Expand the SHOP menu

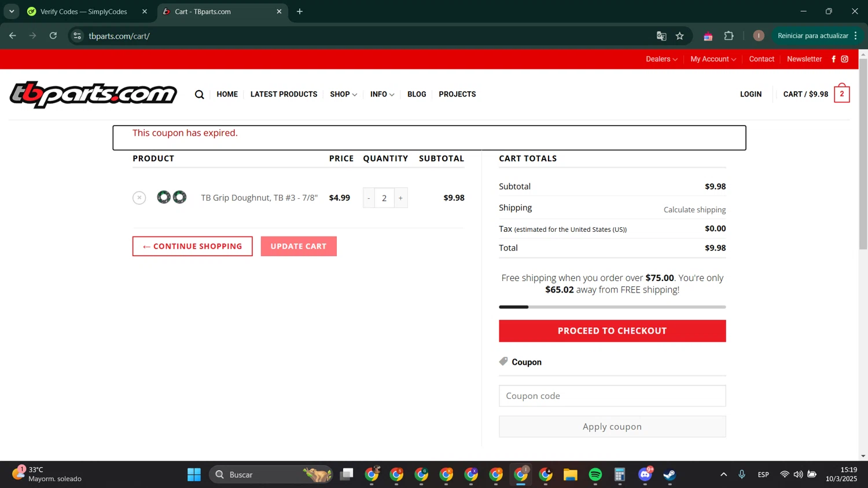point(343,94)
